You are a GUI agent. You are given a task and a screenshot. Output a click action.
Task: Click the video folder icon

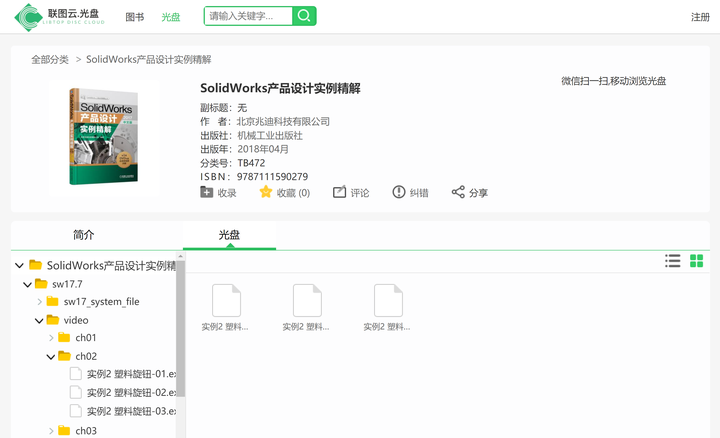point(53,320)
